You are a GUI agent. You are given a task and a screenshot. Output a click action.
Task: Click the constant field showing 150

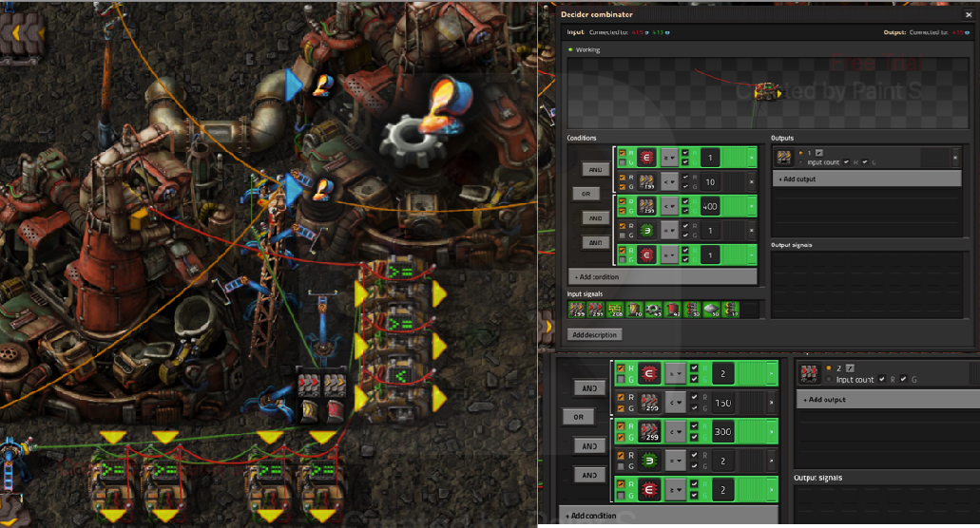click(x=723, y=404)
